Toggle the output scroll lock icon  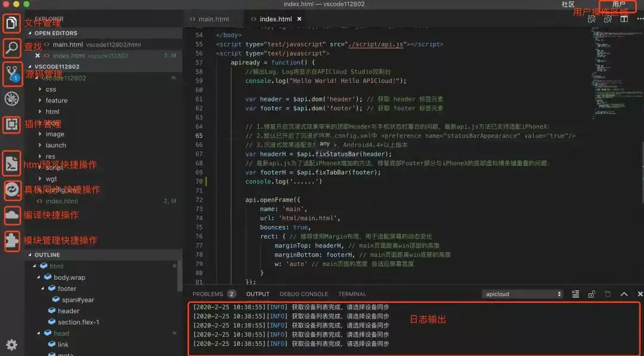[x=592, y=294]
